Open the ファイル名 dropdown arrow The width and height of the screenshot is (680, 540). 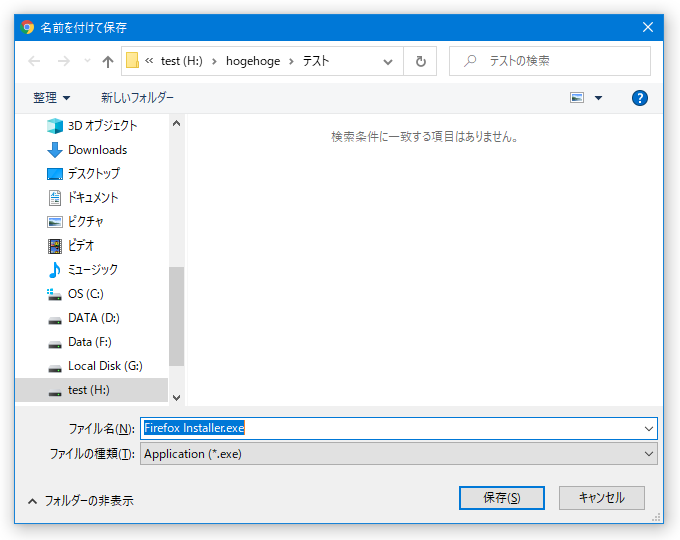point(649,429)
